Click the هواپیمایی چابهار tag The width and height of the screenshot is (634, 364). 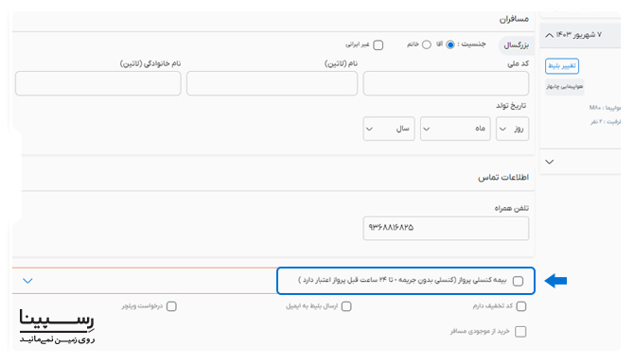(565, 87)
